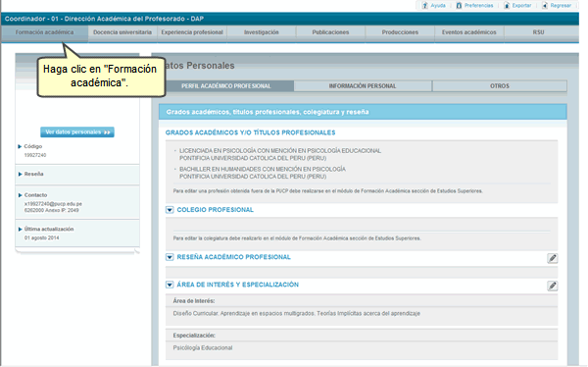This screenshot has width=588, height=367.
Task: Go to the Investigación tab
Action: [262, 32]
